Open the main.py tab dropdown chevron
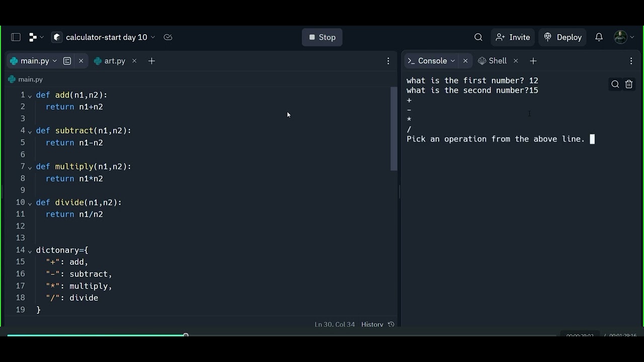Screen dimensions: 644x362 pos(55,61)
